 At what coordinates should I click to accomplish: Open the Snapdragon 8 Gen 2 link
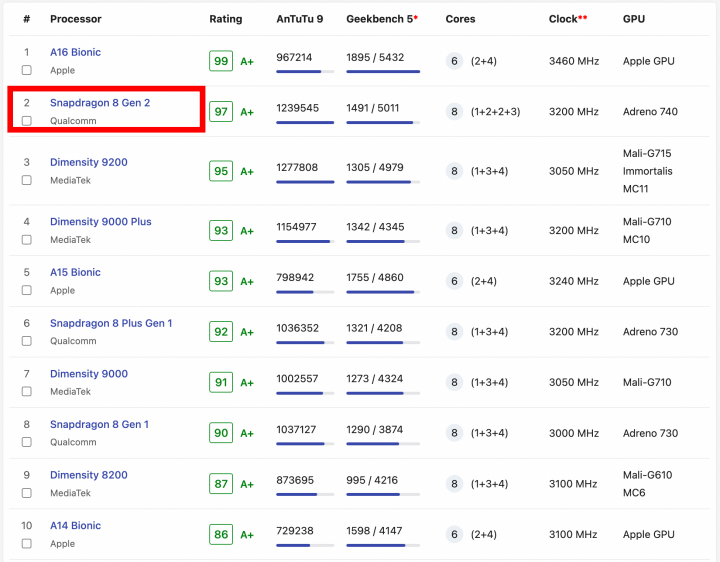click(100, 103)
